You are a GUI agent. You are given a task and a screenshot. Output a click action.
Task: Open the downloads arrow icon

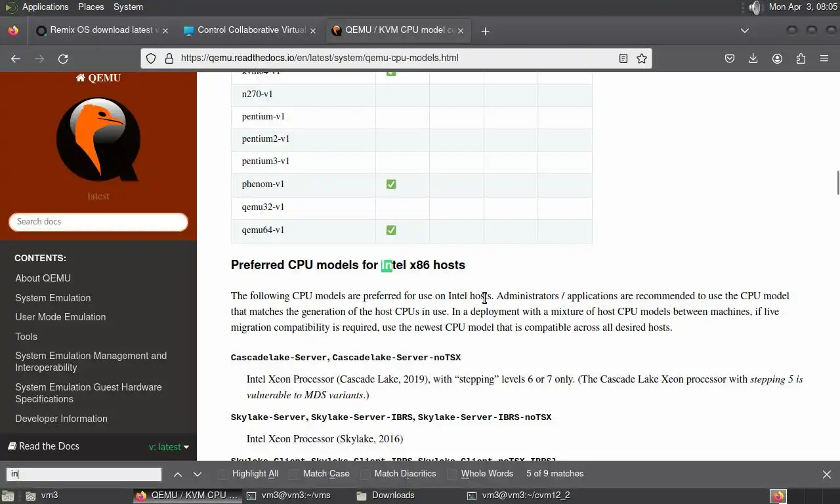pos(753,58)
